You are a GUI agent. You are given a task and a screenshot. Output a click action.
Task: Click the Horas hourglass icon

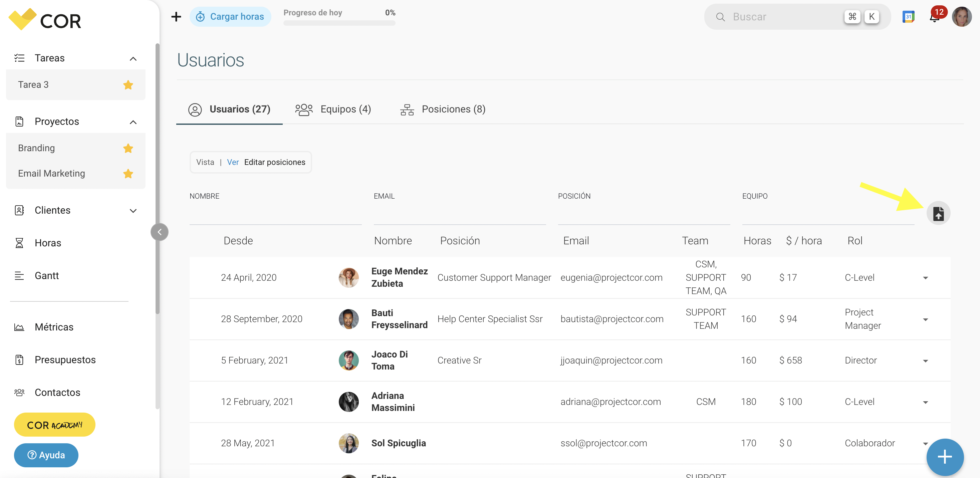point(19,243)
